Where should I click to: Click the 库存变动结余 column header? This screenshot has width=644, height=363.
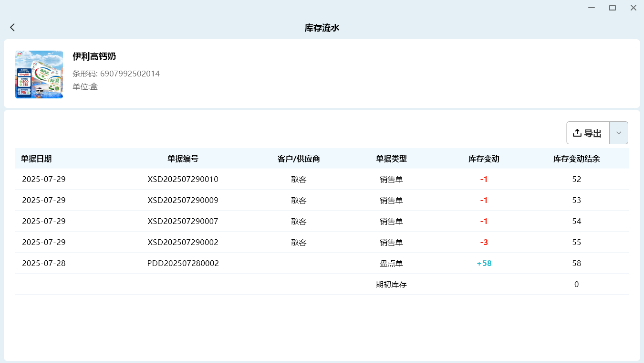[x=576, y=159]
